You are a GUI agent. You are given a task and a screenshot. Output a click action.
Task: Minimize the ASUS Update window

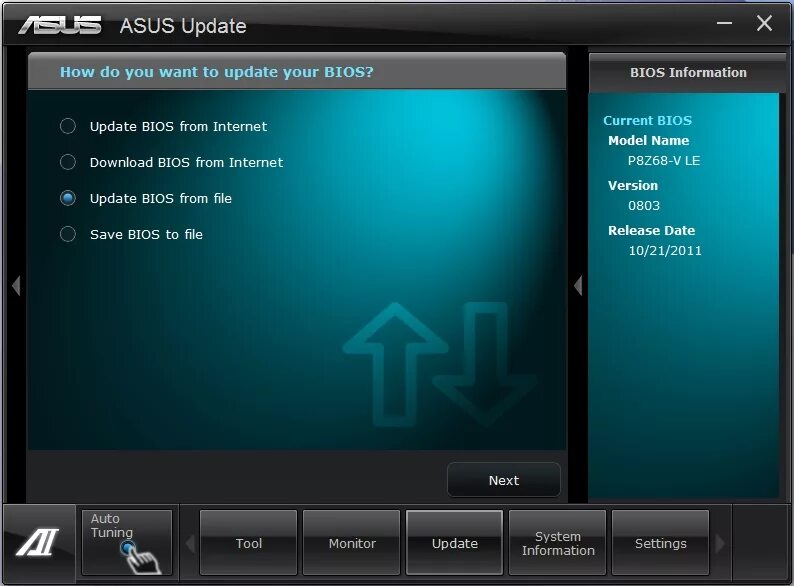[x=725, y=23]
